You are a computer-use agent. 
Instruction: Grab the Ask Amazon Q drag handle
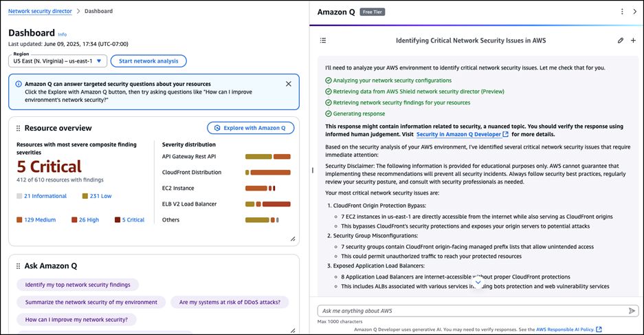[18, 266]
